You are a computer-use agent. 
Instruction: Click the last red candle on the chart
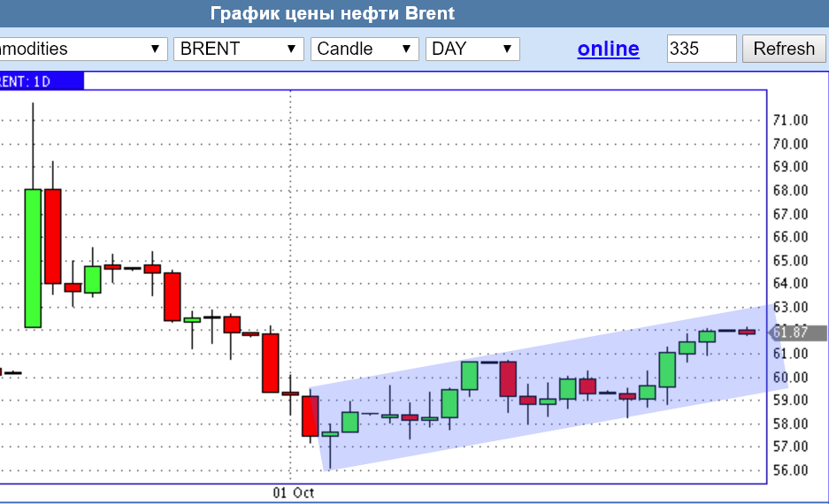747,332
